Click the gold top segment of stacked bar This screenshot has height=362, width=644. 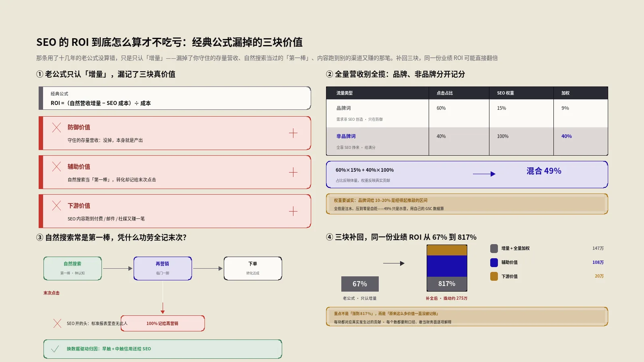click(x=447, y=250)
